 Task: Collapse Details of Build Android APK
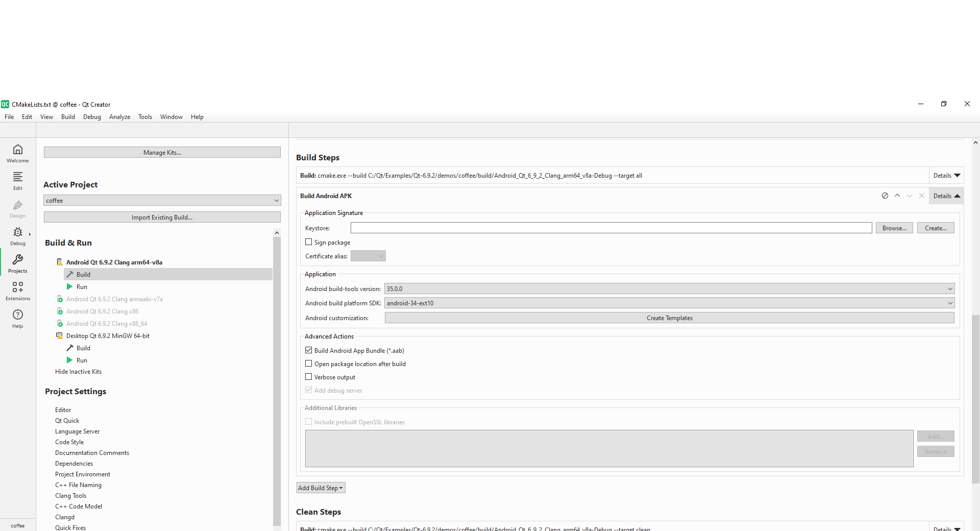947,196
